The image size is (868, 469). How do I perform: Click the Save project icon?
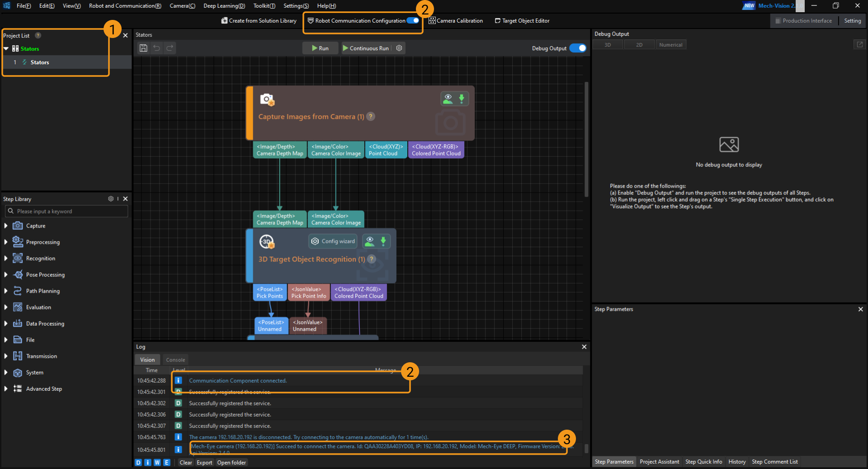(143, 48)
